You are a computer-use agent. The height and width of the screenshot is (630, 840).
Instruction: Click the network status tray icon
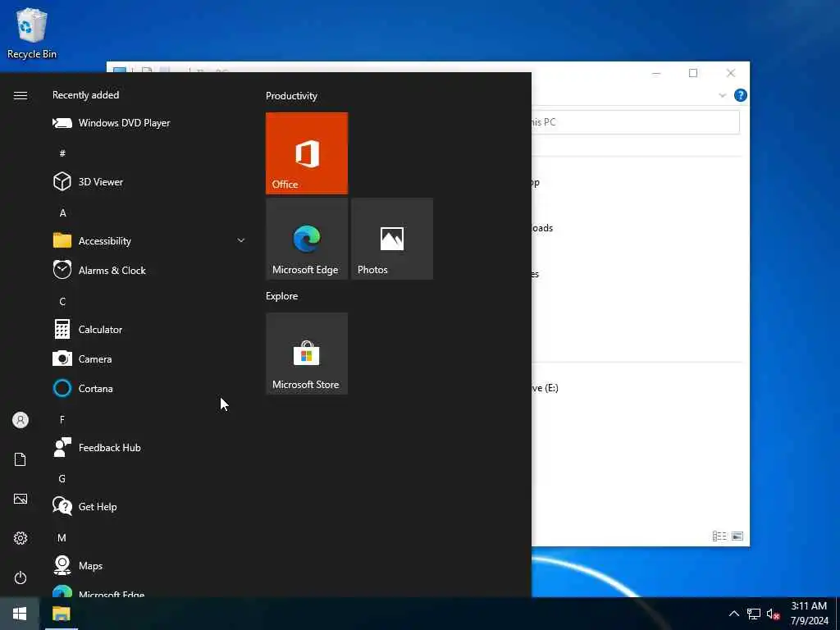754,614
